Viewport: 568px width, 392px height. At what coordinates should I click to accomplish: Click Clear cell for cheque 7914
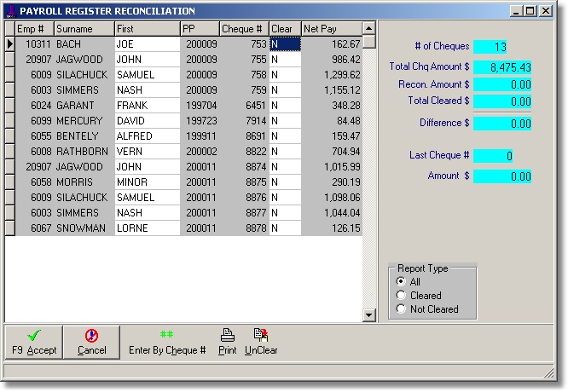point(285,120)
